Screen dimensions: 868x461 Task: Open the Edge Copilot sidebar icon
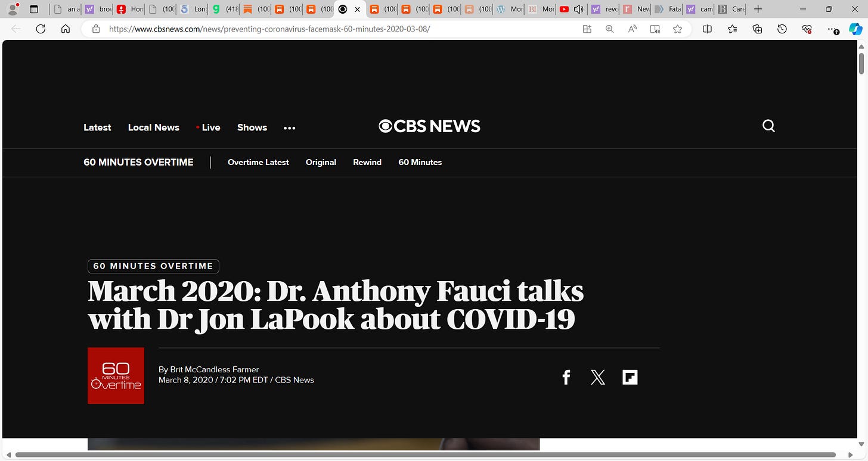pos(855,29)
